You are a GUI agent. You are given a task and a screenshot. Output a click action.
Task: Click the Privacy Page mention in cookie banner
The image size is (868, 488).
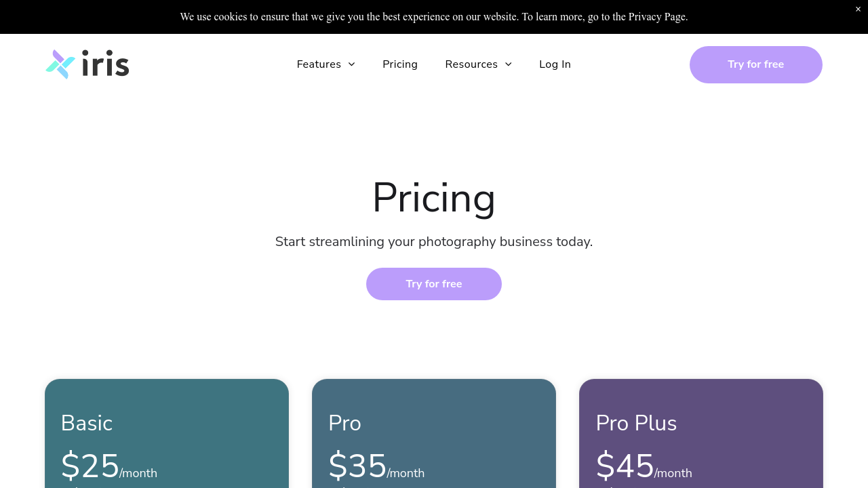click(657, 17)
